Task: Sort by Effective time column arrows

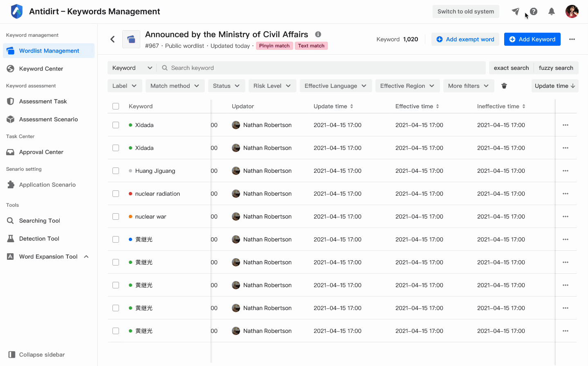Action: 438,106
